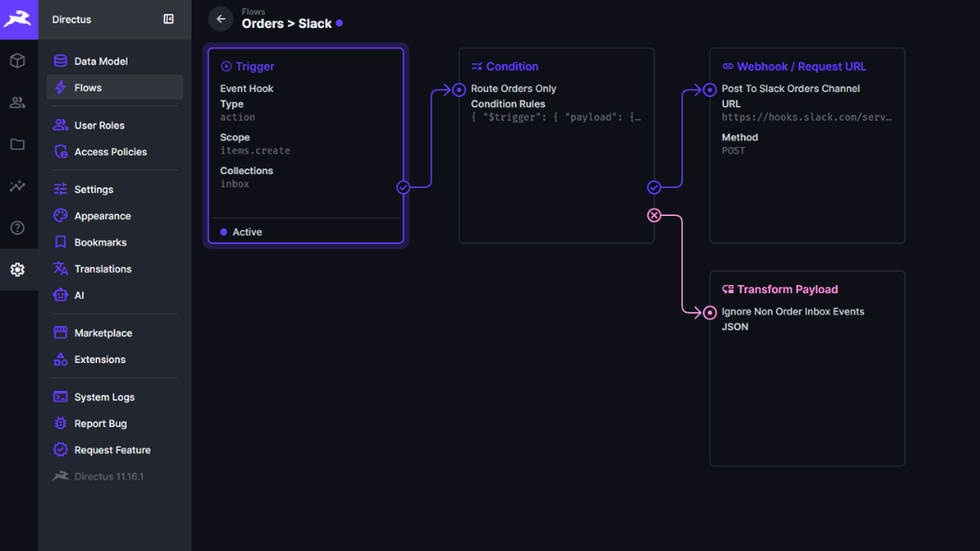Click the Request Feature link
This screenshot has width=980, height=551.
[115, 450]
